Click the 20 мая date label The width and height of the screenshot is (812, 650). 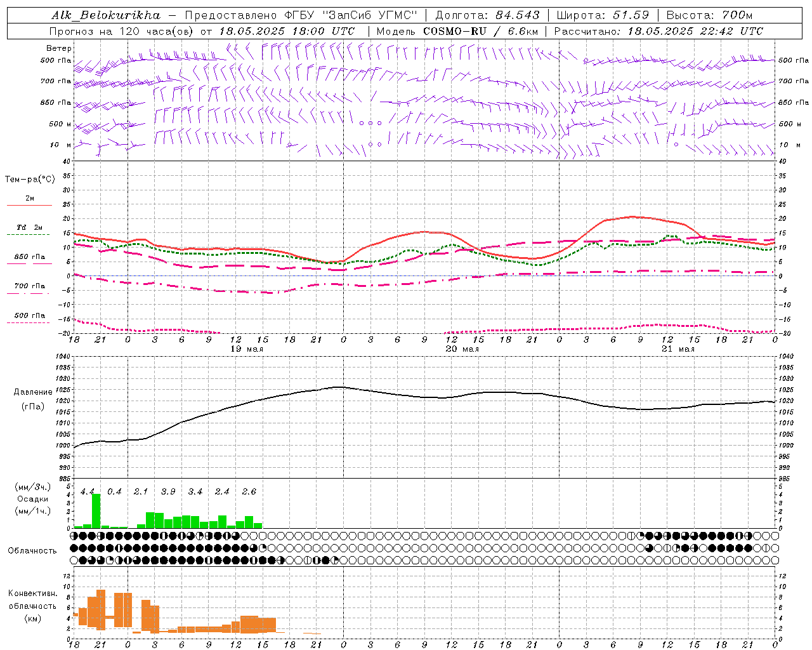coord(462,349)
